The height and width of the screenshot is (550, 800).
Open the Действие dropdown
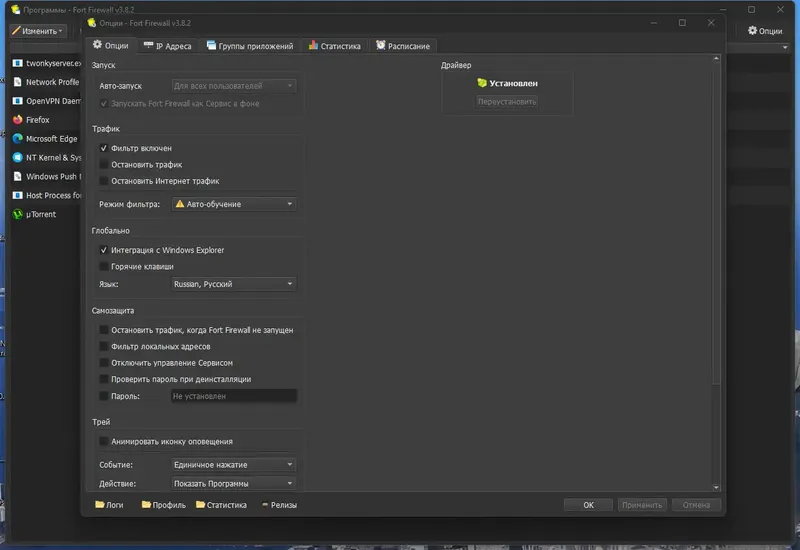click(234, 483)
